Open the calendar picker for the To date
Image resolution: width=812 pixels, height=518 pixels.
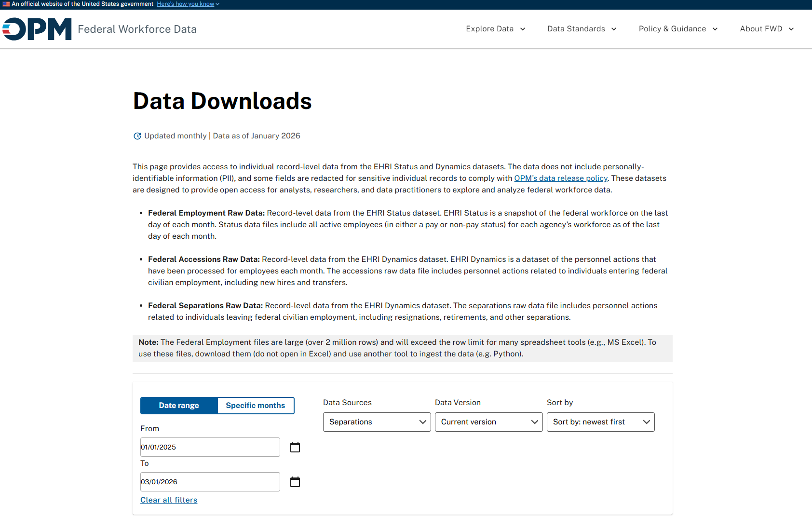[295, 481]
